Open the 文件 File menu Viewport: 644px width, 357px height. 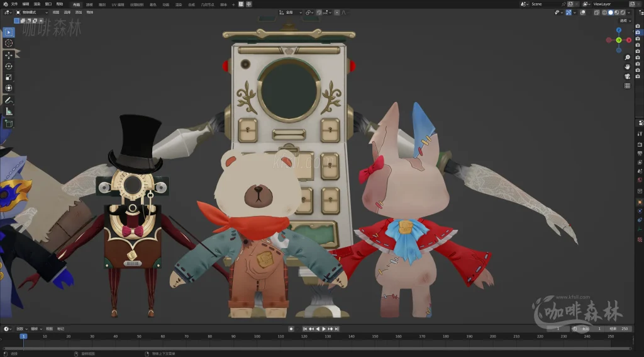[x=14, y=4]
